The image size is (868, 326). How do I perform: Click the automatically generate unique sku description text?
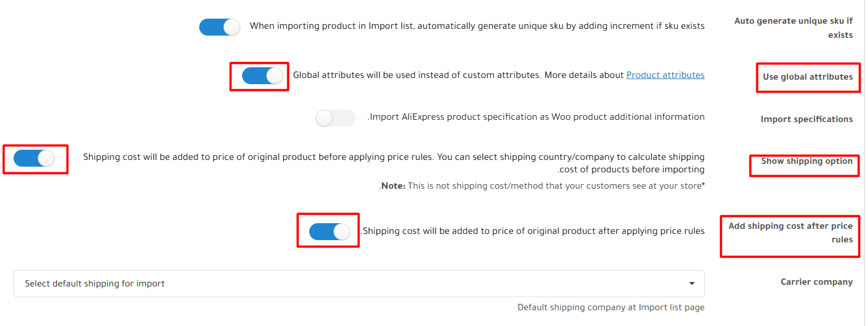(477, 26)
